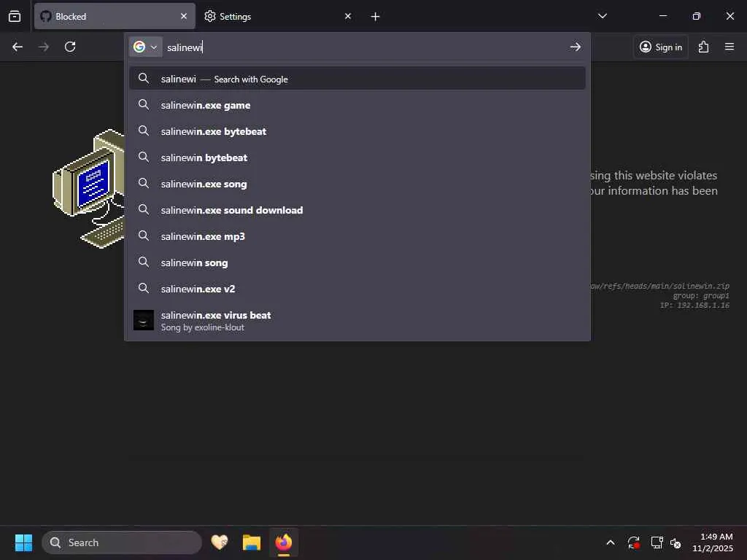
Task: Click the Windows Start button
Action: click(x=23, y=542)
